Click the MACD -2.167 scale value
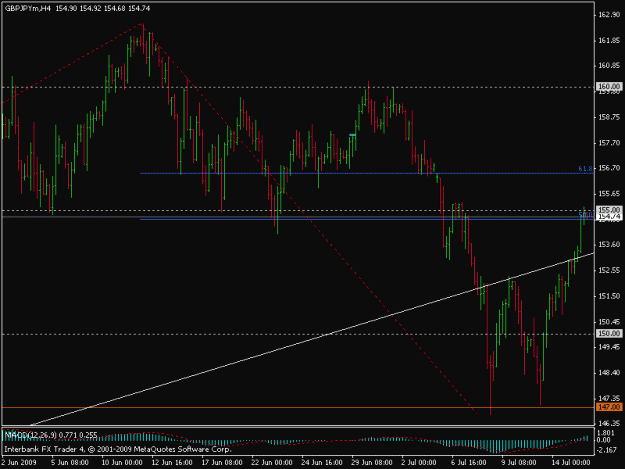The image size is (625, 469). [605, 450]
